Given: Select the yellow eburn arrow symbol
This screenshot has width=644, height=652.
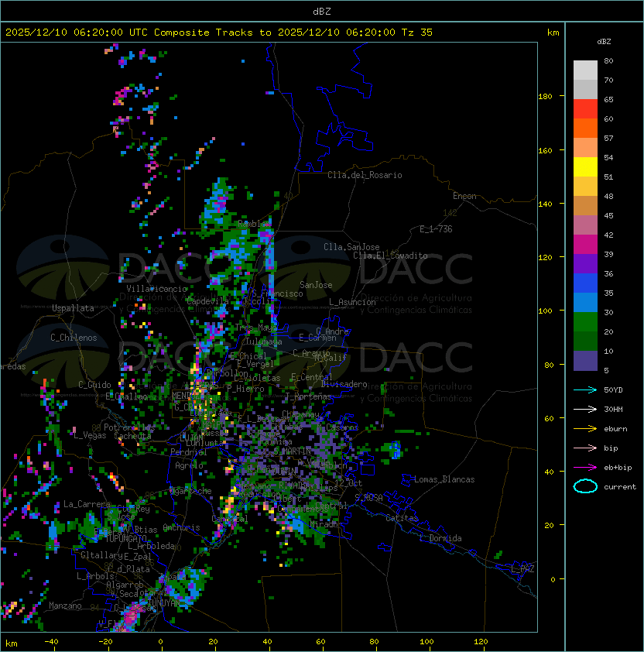Looking at the screenshot, I should tap(585, 429).
